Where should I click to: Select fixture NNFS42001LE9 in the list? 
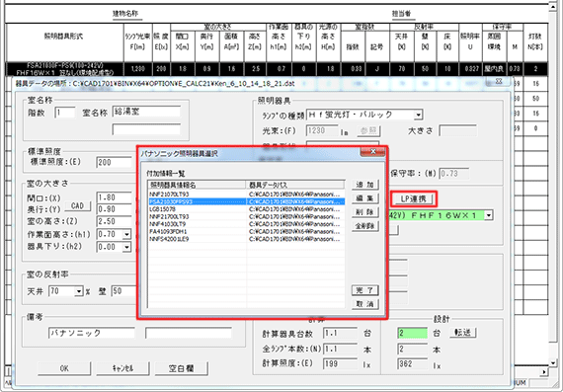[246, 239]
